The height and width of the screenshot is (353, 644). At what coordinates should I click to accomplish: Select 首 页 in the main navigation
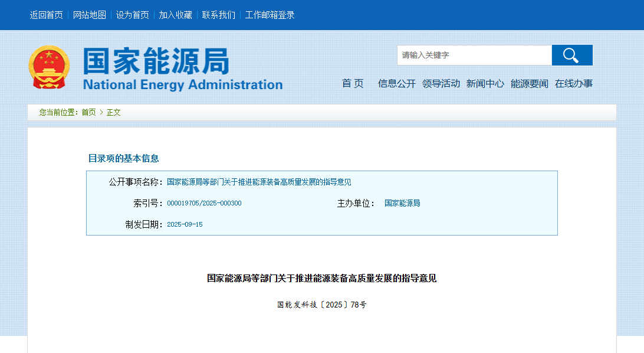point(352,84)
